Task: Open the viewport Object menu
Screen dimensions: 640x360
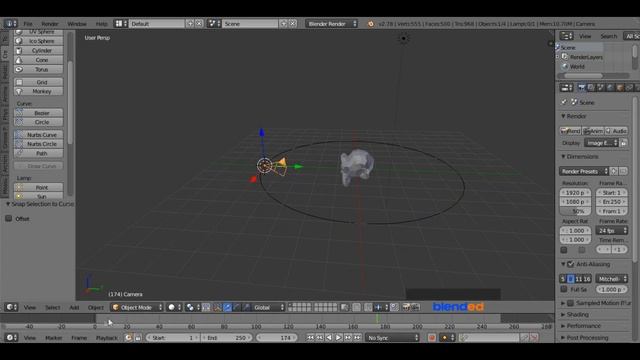Action: [x=96, y=307]
